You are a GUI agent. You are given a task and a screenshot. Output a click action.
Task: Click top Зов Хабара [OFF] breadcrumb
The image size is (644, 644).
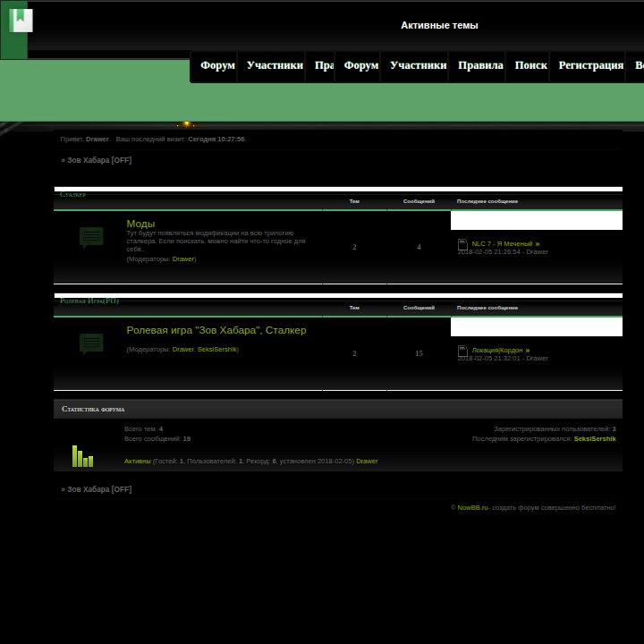click(99, 160)
